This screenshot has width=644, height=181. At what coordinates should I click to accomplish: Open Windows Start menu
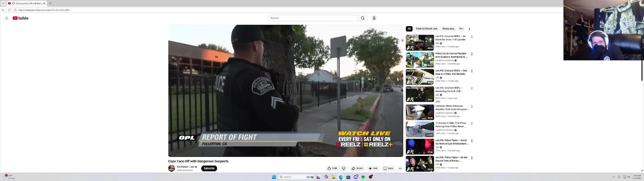point(274,177)
